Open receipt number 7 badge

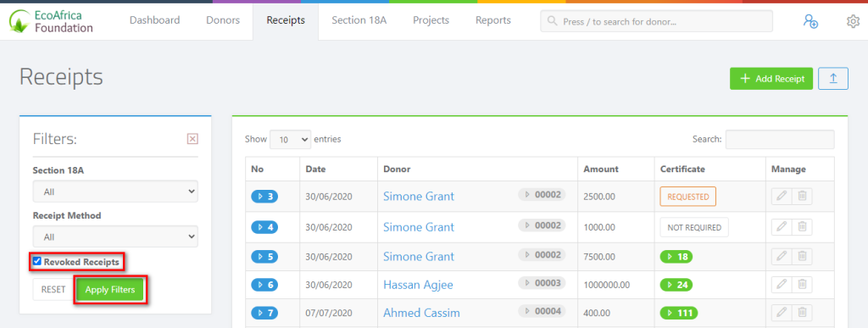264,313
